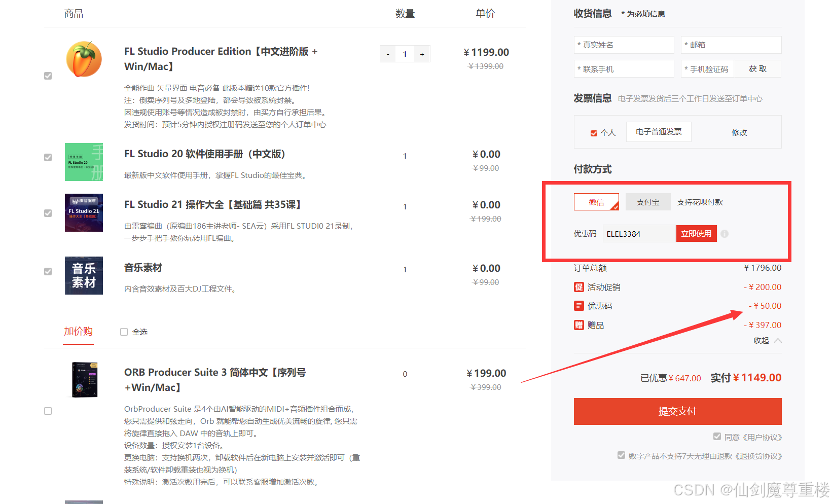Image resolution: width=832 pixels, height=504 pixels.
Task: Click the red 活动促销 promotion icon
Action: [x=578, y=287]
